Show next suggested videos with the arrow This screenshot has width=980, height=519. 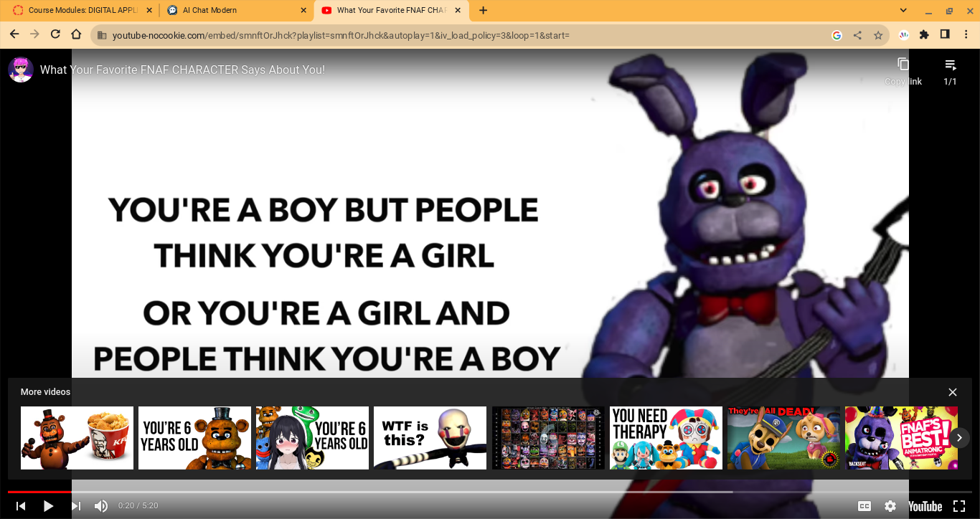click(960, 438)
